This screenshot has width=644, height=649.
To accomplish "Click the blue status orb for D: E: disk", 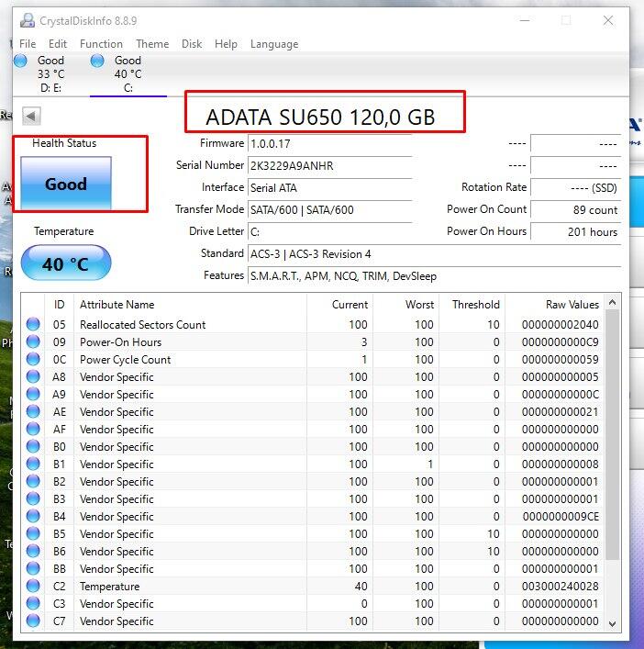I will (20, 61).
